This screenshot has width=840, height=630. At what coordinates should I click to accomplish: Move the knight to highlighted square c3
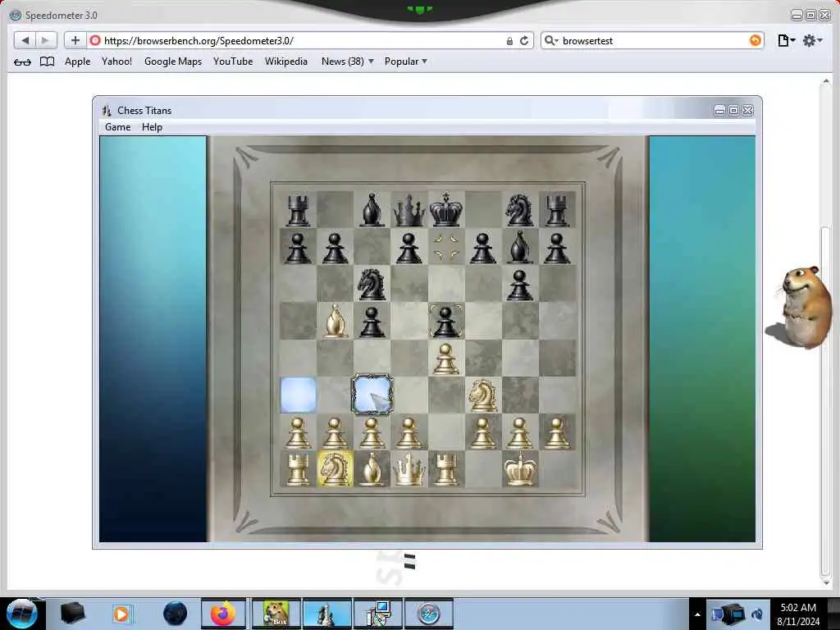point(372,395)
